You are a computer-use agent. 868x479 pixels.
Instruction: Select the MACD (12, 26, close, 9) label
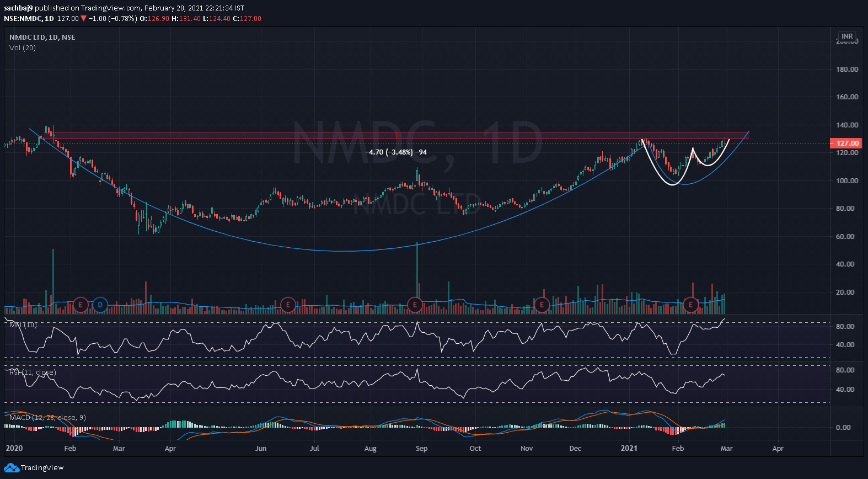tap(47, 417)
